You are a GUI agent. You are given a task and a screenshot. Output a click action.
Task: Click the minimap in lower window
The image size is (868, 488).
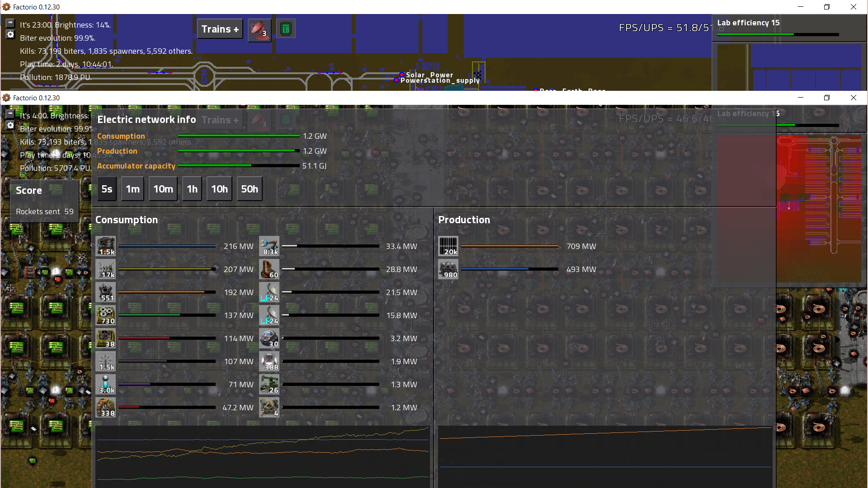point(819,208)
